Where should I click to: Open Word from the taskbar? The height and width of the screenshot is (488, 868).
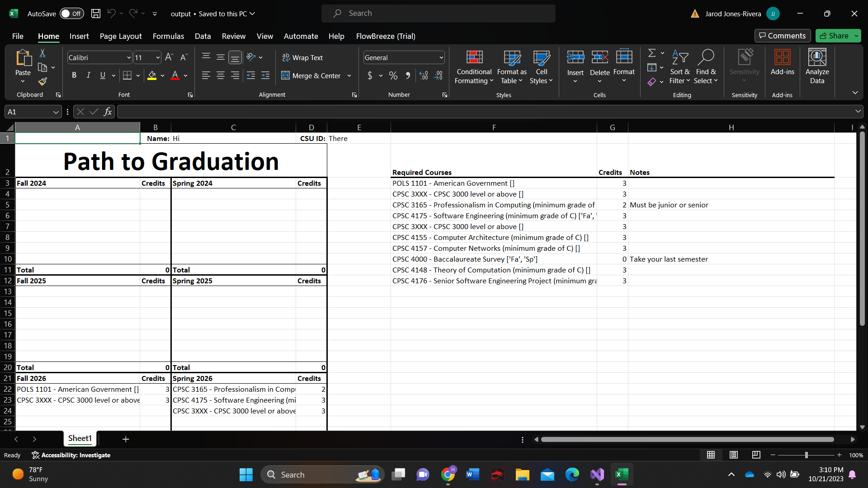tap(472, 474)
